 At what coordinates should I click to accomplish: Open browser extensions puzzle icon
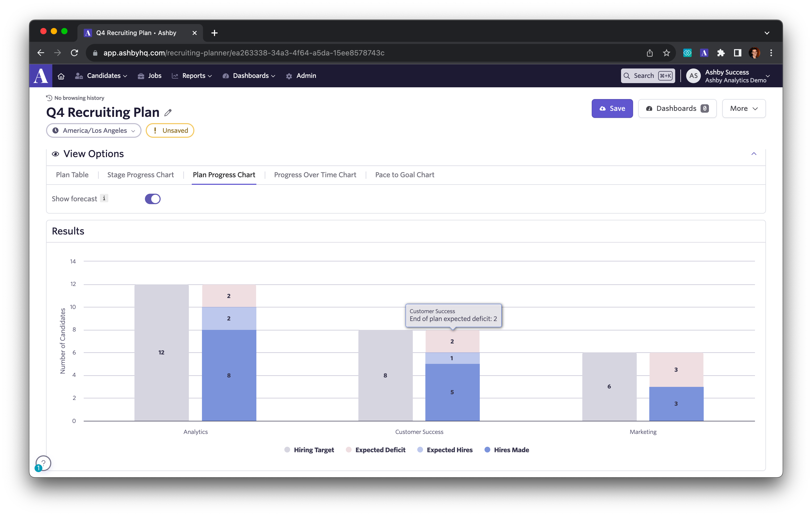[x=721, y=53]
